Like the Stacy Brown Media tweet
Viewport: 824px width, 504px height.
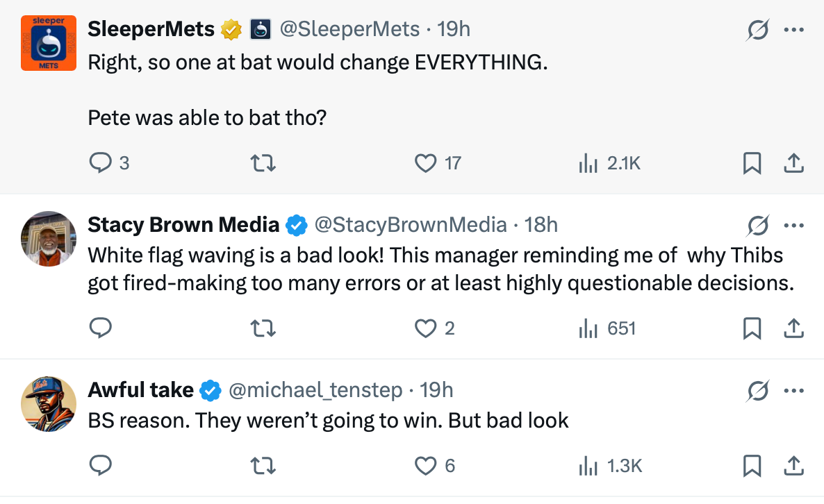pos(425,328)
